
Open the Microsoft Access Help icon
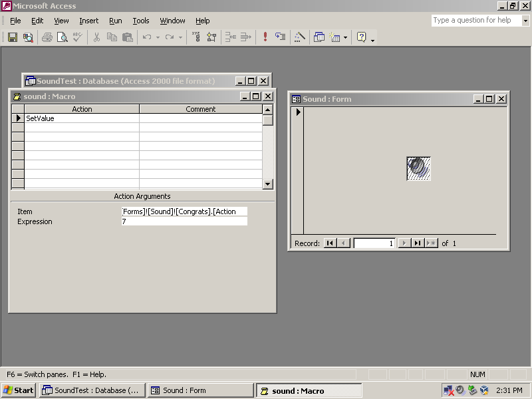click(x=362, y=37)
